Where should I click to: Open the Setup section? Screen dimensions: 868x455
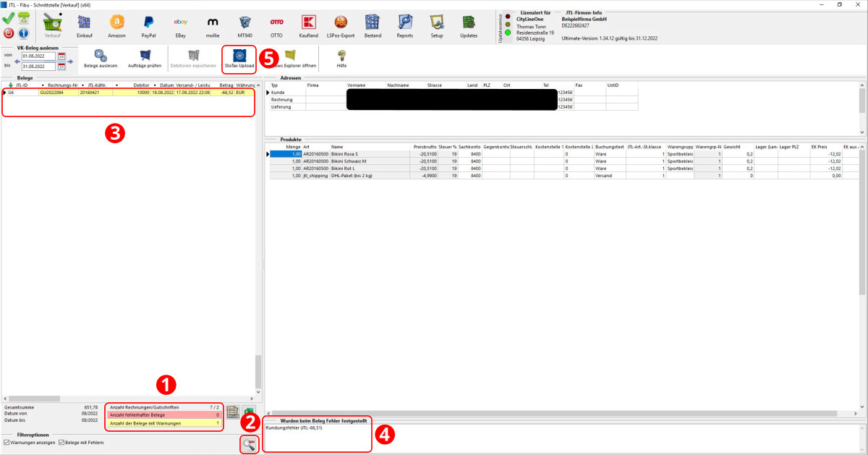437,25
